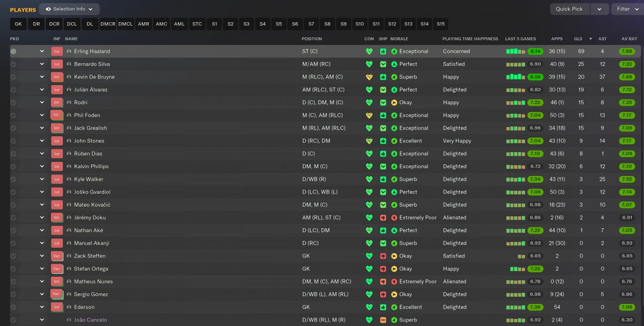The height and width of the screenshot is (326, 644).
Task: Click Stefan Ortega's Vac status icon
Action: click(x=57, y=269)
